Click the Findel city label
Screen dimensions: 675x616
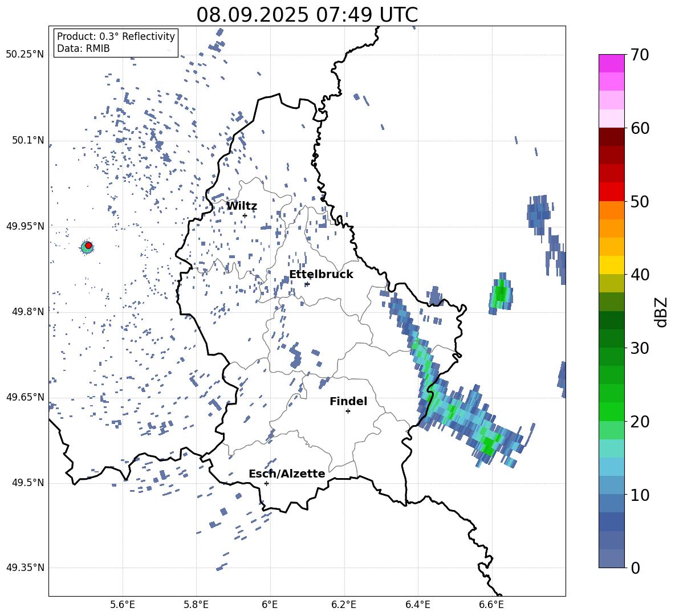pos(348,401)
